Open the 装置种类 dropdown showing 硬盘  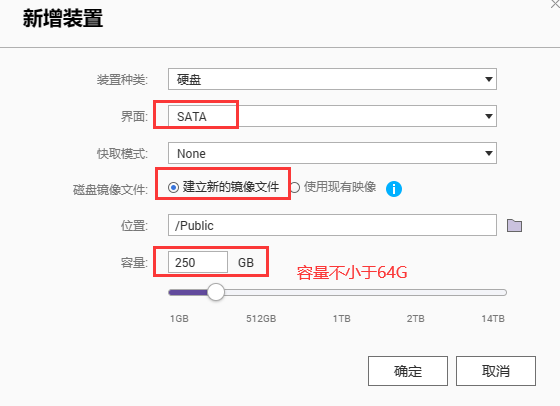(x=332, y=79)
